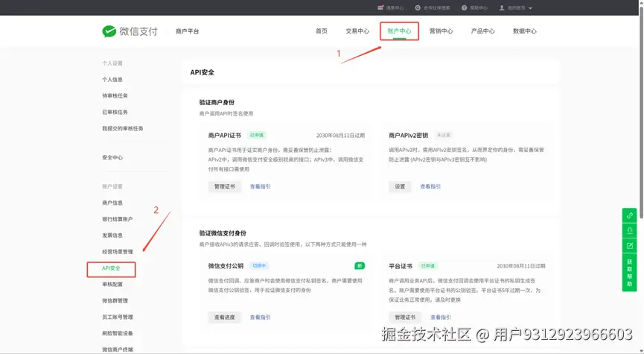Click 查看进度 under 微信支付公钥

pyautogui.click(x=225, y=317)
